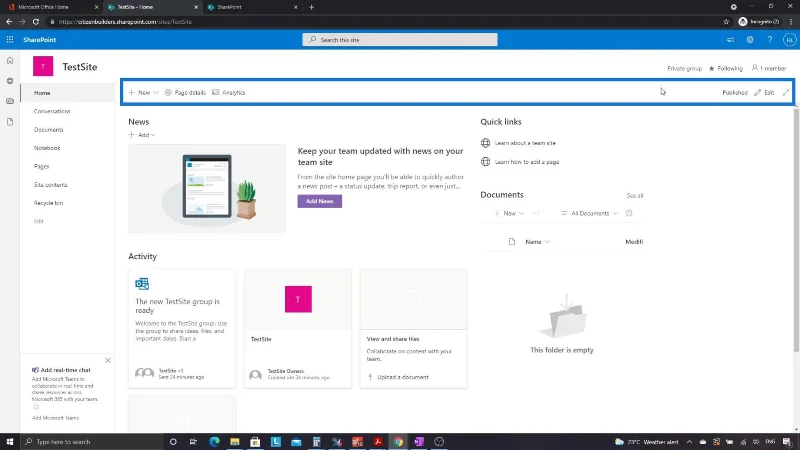Click globe icon beside Learn about a team site
This screenshot has width=800, height=450.
[485, 143]
